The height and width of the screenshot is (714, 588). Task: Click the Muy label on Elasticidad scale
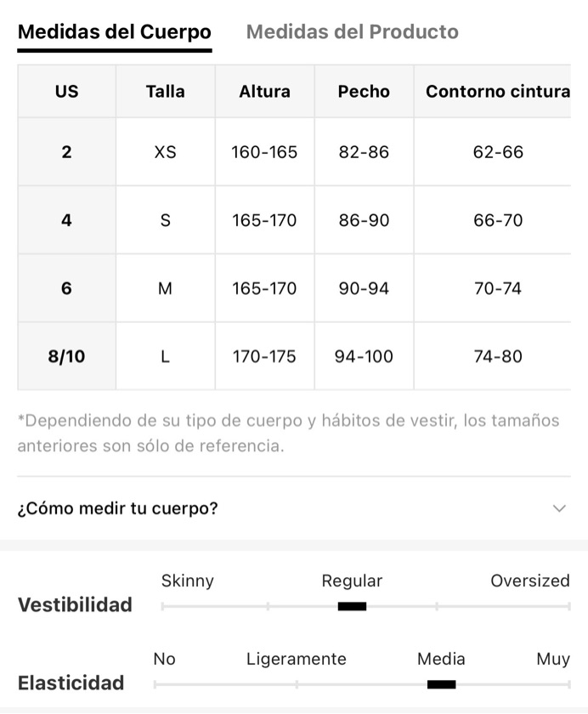(553, 659)
